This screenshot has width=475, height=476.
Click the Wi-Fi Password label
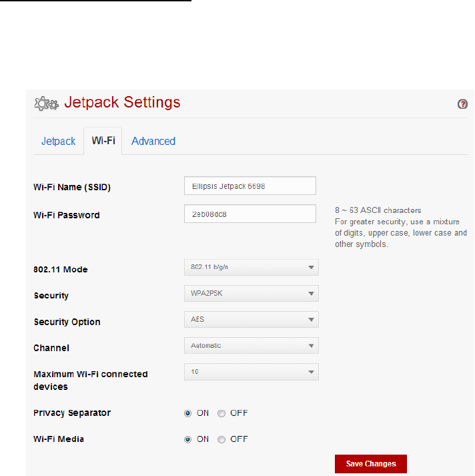click(x=67, y=215)
